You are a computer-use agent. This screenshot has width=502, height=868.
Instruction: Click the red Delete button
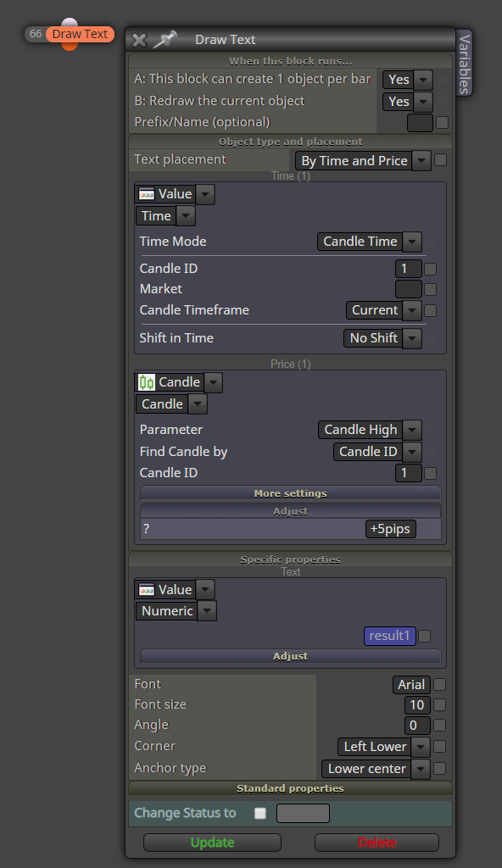[x=376, y=843]
